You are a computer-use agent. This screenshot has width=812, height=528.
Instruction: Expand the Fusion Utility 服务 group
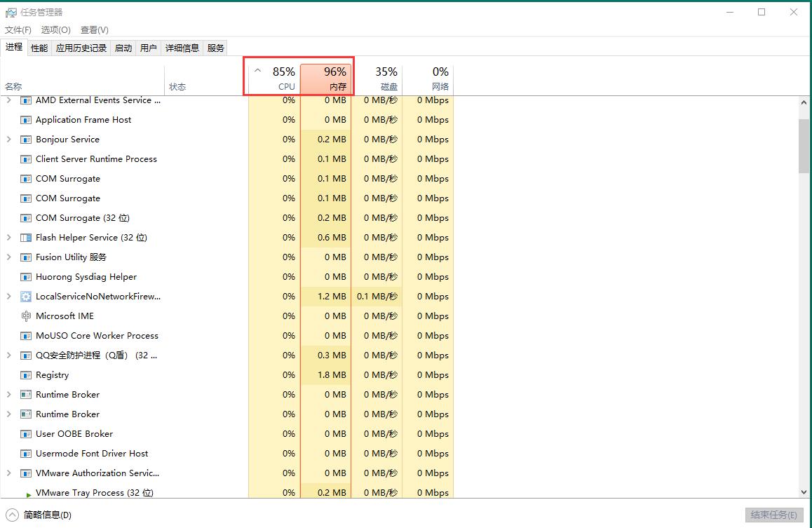point(8,257)
